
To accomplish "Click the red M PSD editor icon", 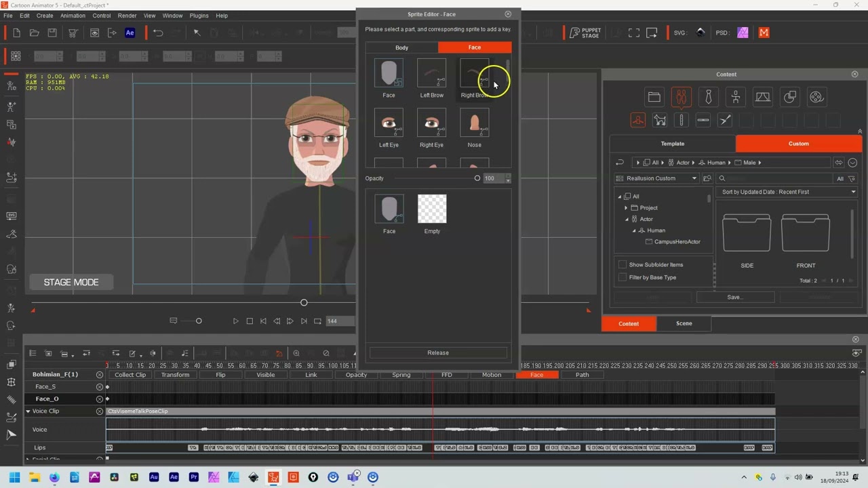I will (x=764, y=33).
